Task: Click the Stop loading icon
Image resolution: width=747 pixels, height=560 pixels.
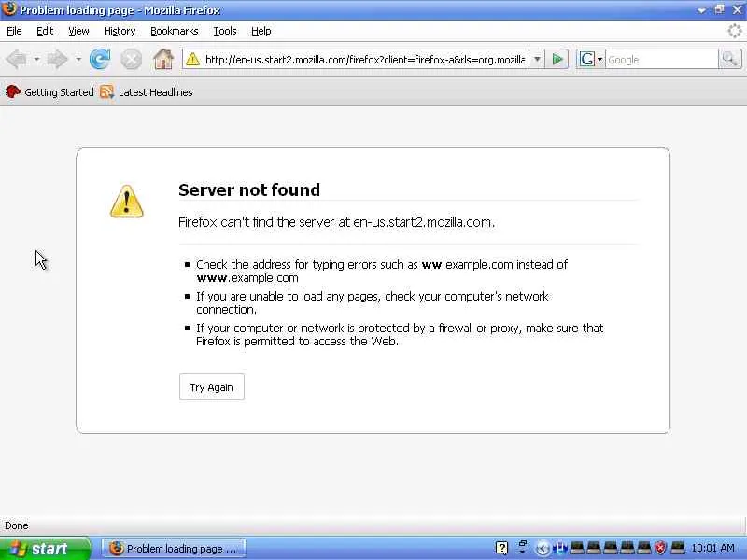Action: point(131,60)
